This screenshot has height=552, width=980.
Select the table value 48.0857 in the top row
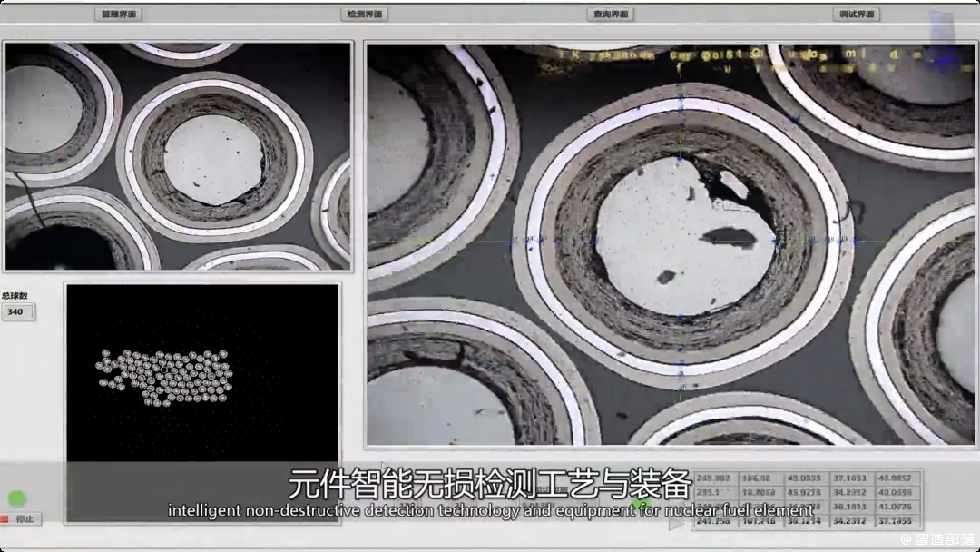click(893, 478)
